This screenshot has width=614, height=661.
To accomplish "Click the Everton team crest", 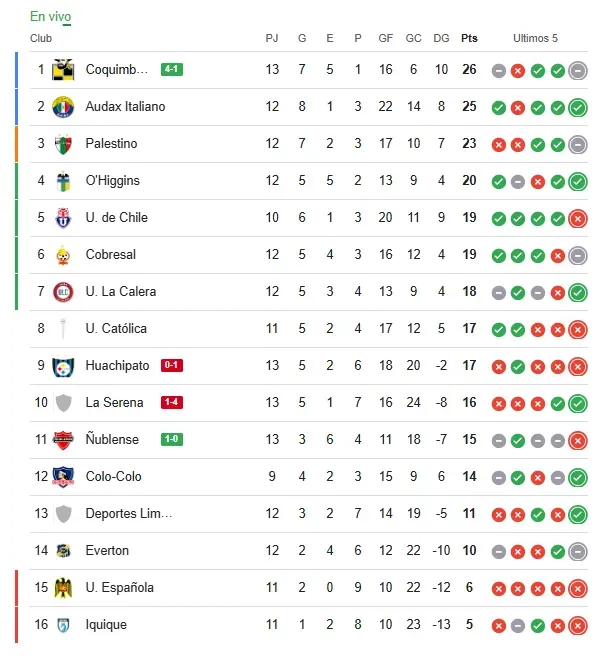I will 63,551.
